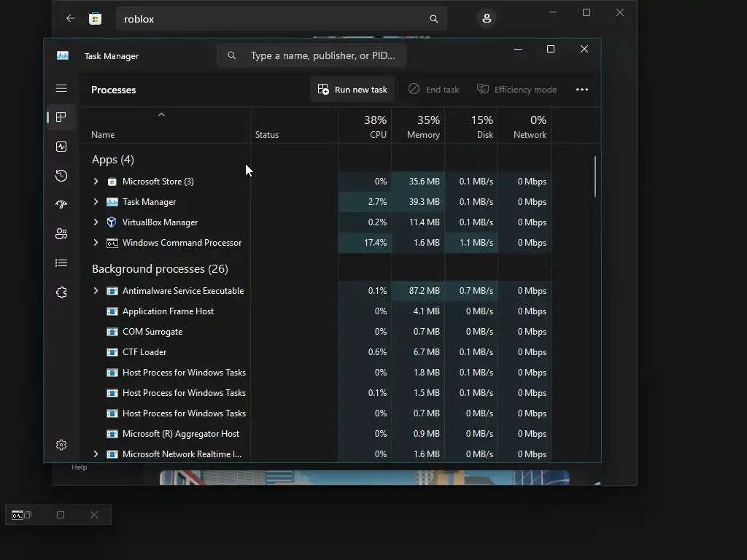Viewport: 747px width, 560px height.
Task: Click the 4.1 MB memory cell
Action: tap(418, 311)
